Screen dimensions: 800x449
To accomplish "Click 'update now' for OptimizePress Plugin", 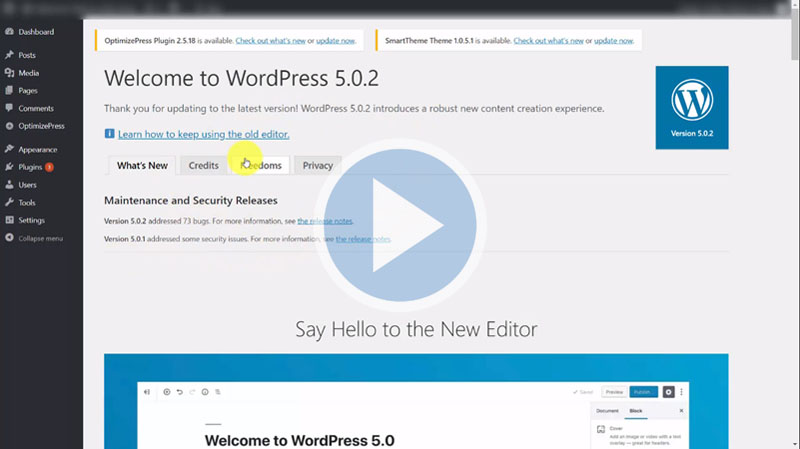I will (x=334, y=40).
